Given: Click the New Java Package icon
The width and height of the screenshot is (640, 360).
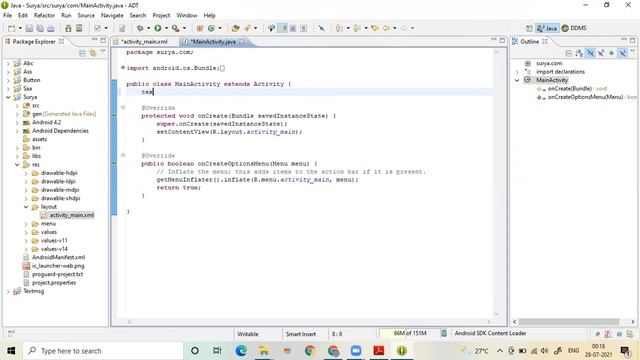Looking at the screenshot, I should [x=200, y=28].
